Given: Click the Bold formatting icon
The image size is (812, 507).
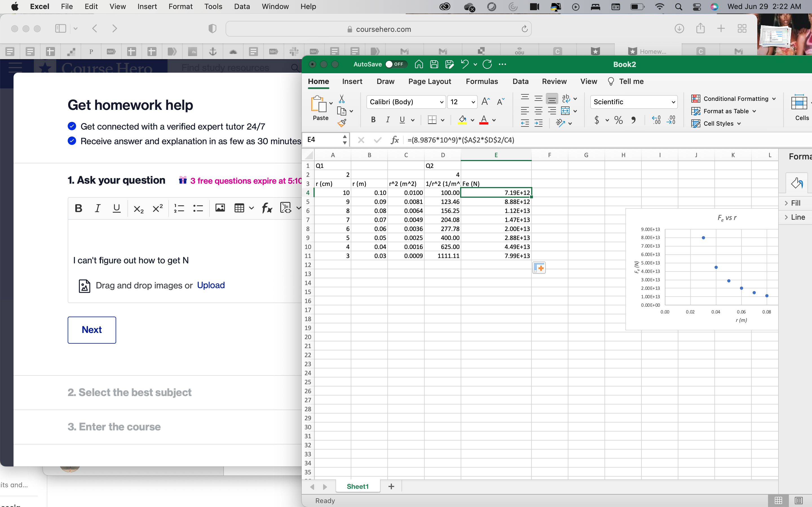Looking at the screenshot, I should [x=373, y=120].
